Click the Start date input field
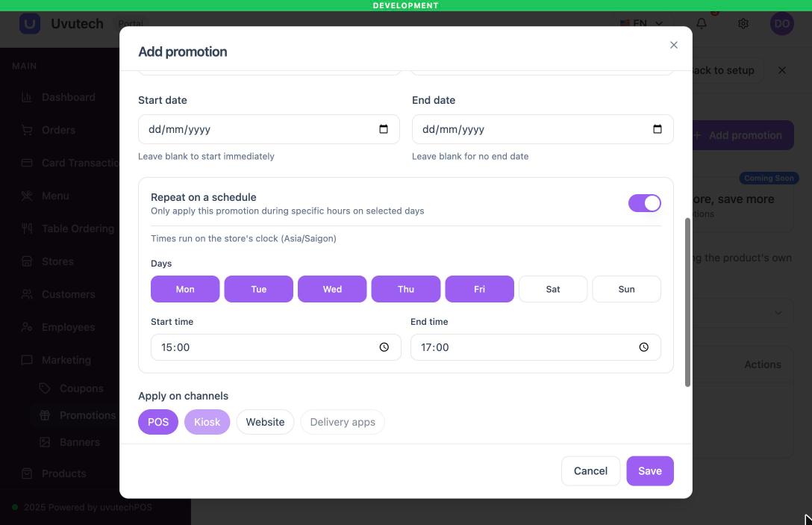The image size is (812, 525). [269, 129]
